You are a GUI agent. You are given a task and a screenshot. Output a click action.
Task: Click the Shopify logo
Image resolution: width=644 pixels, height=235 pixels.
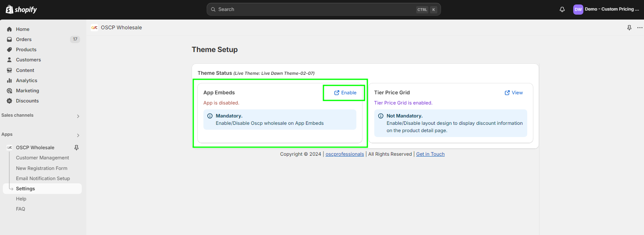[21, 9]
